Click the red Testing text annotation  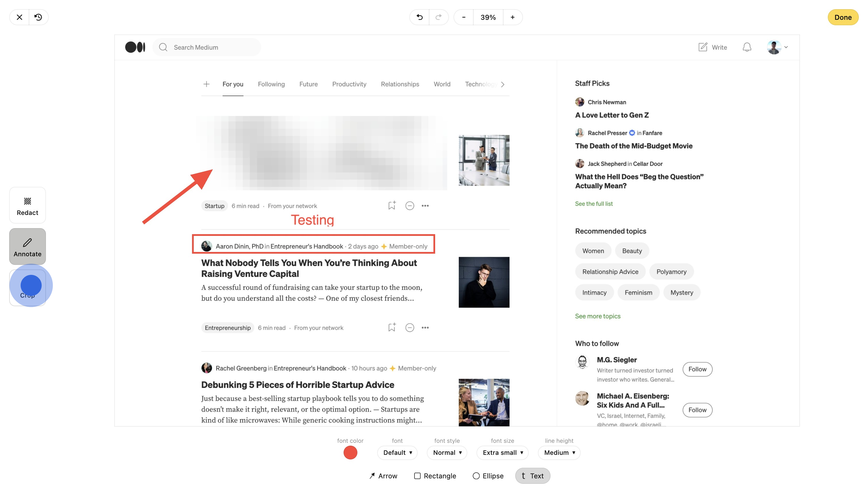point(312,220)
